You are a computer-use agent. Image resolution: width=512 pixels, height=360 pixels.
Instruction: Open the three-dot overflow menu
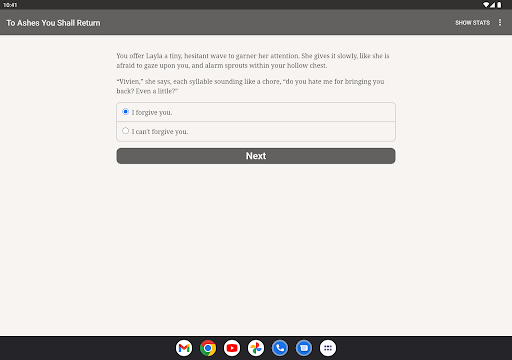[x=500, y=22]
